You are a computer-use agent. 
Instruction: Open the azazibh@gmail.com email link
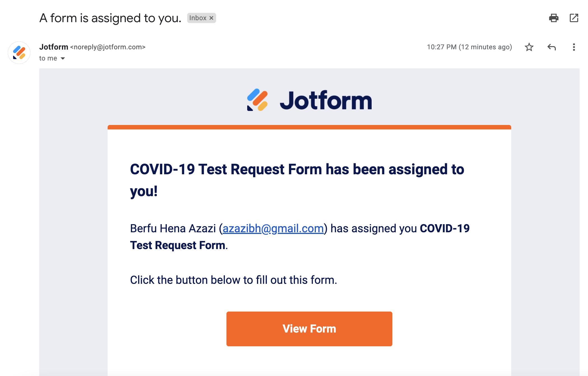coord(273,229)
